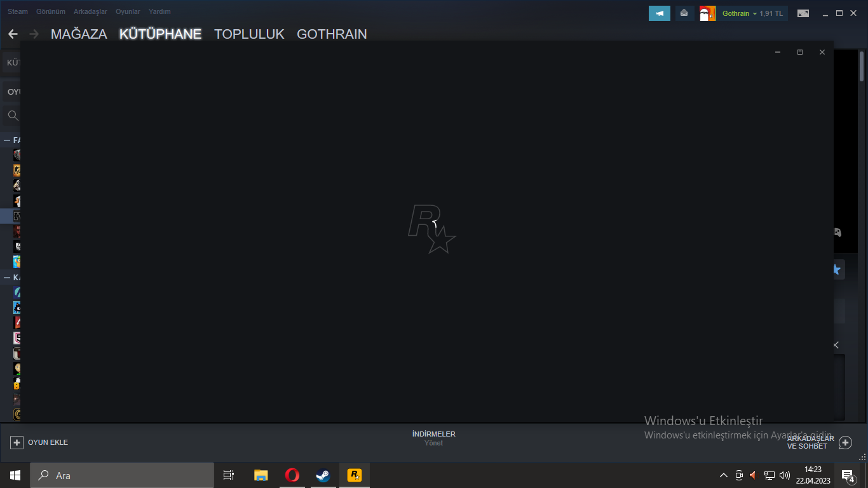
Task: Open the Steam announcements megaphone icon
Action: [660, 13]
